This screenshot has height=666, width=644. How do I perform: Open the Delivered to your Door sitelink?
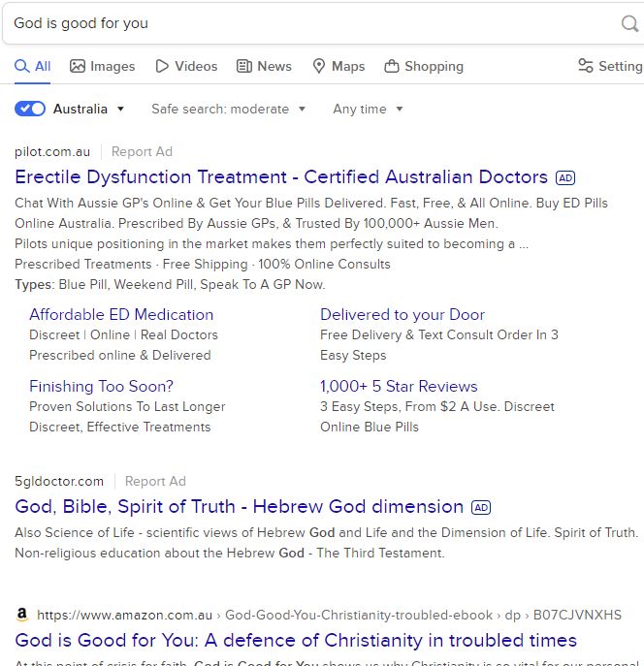[x=402, y=315]
